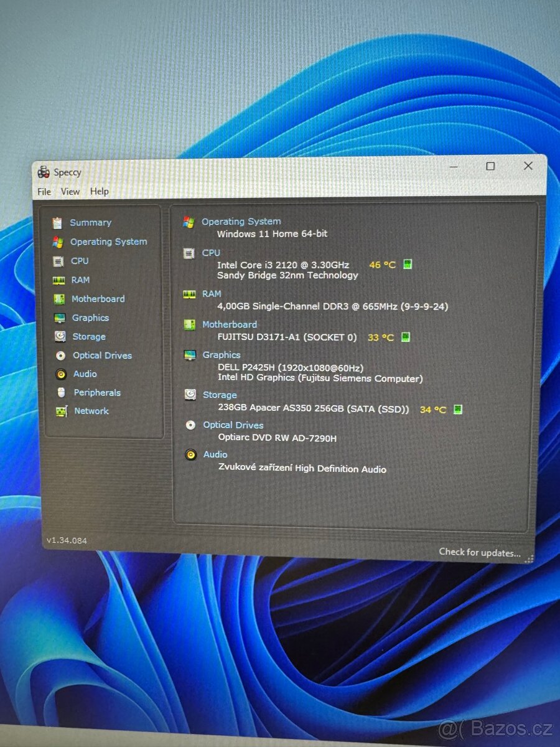Click the 4,00GB Single-Channel DDR3 text
Viewport: 560px width, 747px height.
tap(333, 306)
